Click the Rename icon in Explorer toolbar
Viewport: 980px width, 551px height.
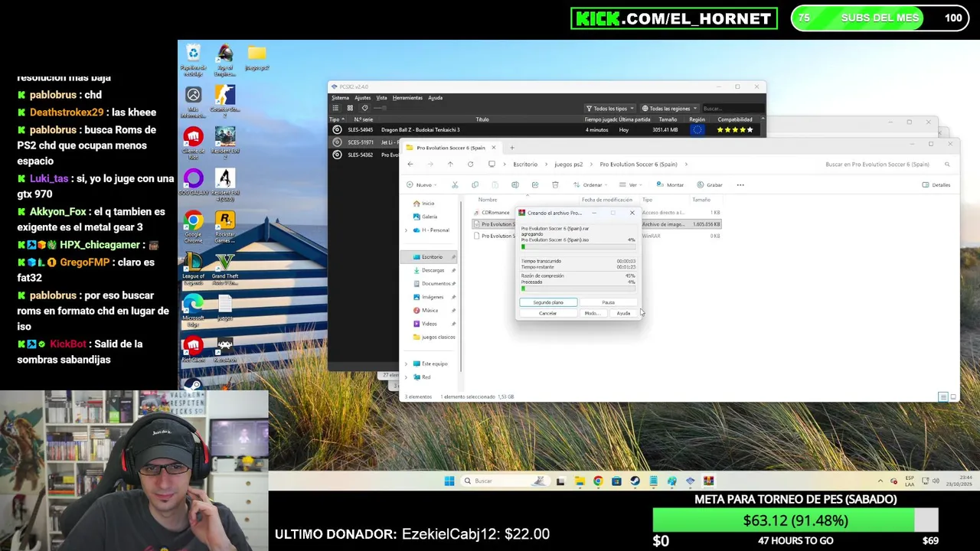[x=514, y=184]
